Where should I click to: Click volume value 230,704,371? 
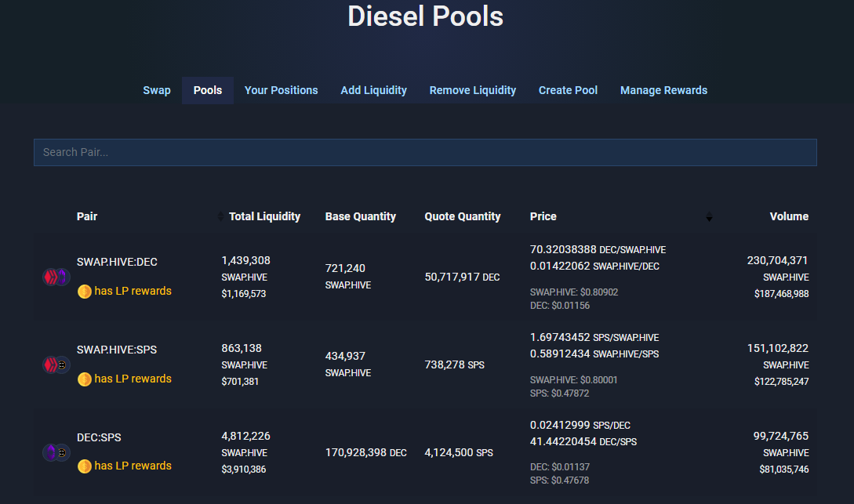coord(777,261)
